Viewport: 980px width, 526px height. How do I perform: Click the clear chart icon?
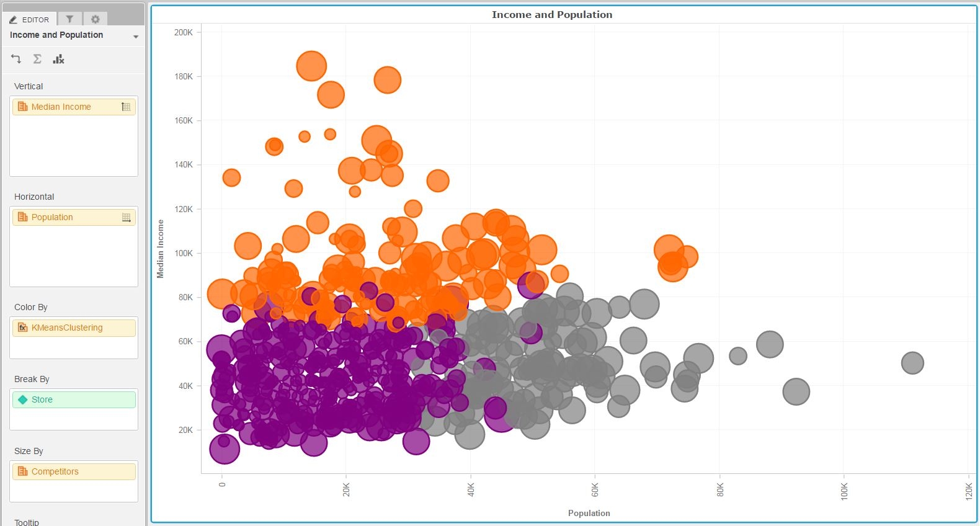(x=58, y=59)
